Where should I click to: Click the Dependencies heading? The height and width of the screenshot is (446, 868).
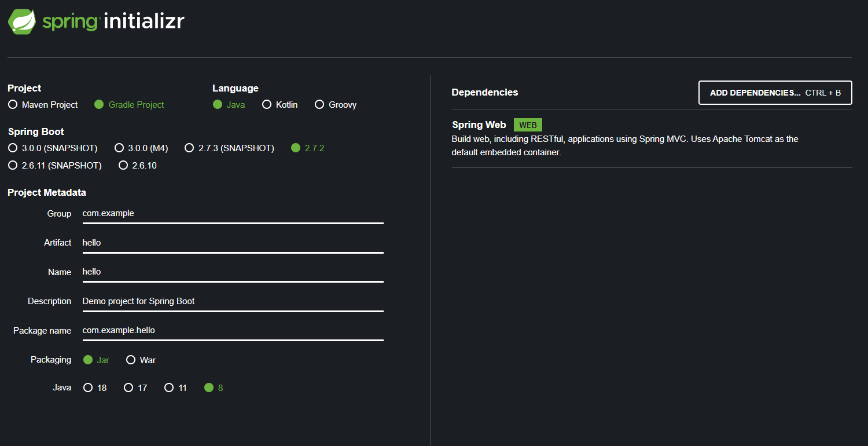click(485, 93)
